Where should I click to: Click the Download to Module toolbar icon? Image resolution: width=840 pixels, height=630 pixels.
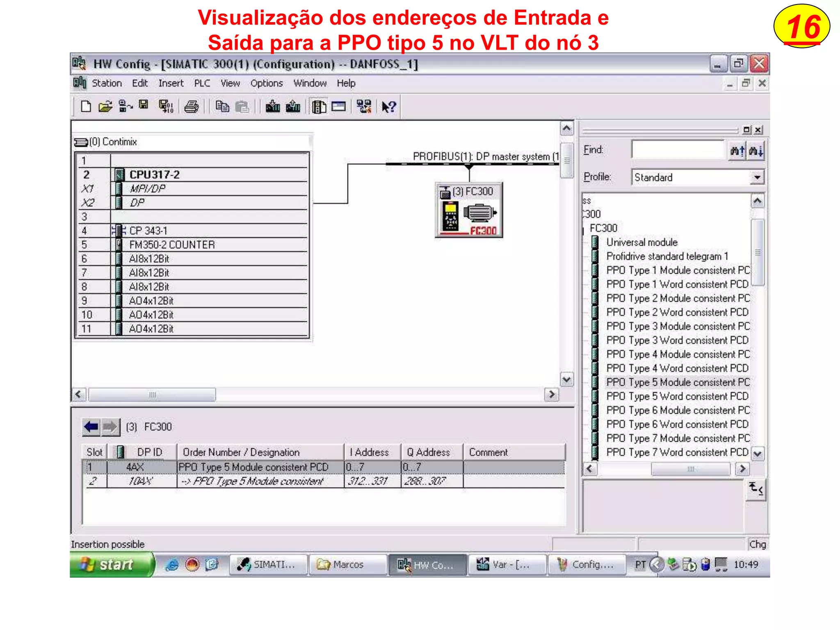point(273,107)
